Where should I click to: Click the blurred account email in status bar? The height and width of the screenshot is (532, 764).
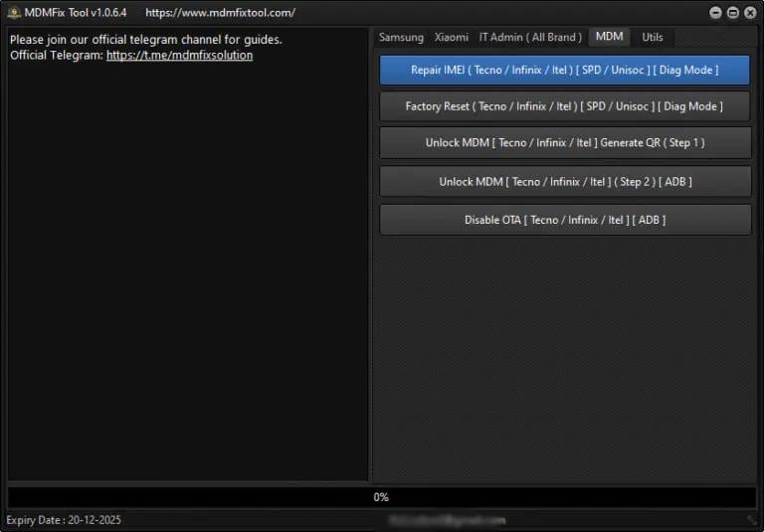[447, 520]
